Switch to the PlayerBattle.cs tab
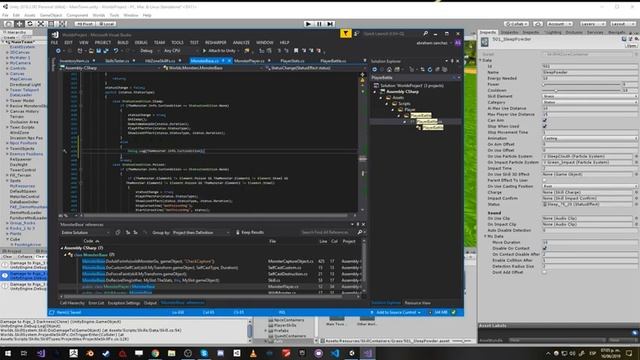Viewport: 640px width, 360px height. click(x=333, y=61)
